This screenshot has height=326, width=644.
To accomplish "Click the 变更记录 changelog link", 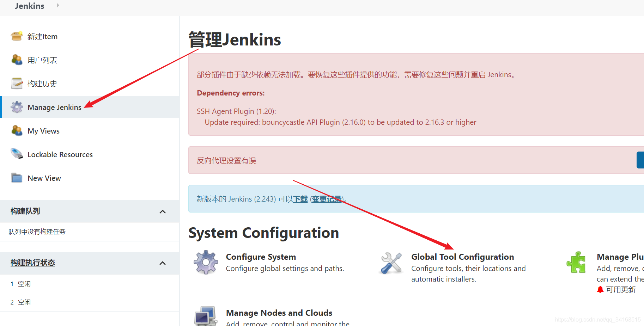I will click(x=327, y=199).
